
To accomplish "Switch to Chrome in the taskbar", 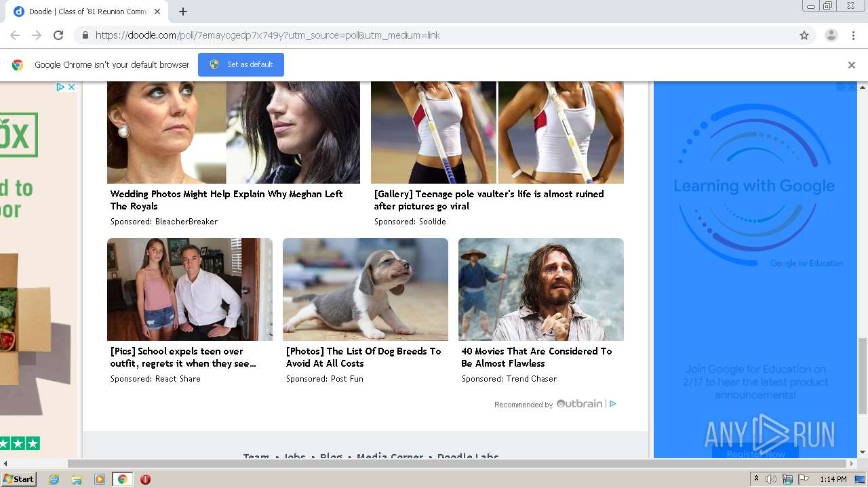I will coord(123,479).
